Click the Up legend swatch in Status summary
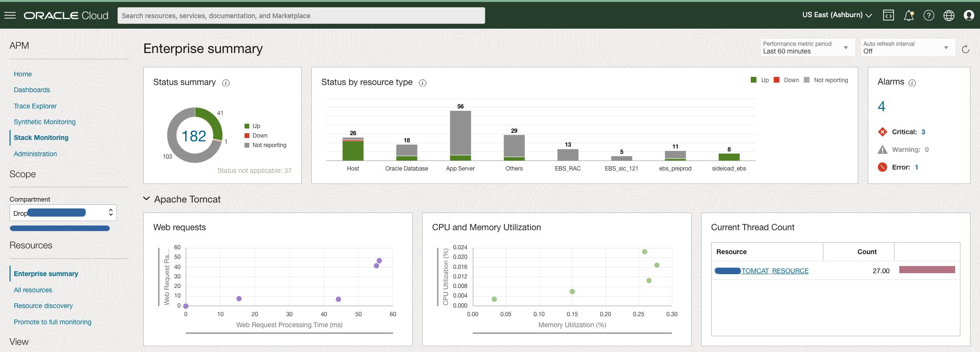 pyautogui.click(x=247, y=126)
